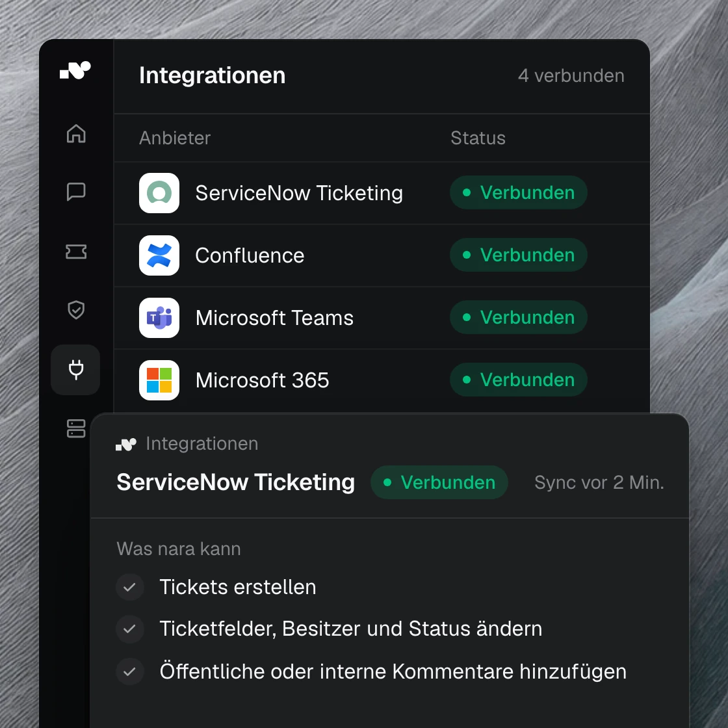Image resolution: width=728 pixels, height=728 pixels.
Task: Click the Integrationen breadcrumb in detail panel
Action: [x=202, y=444]
